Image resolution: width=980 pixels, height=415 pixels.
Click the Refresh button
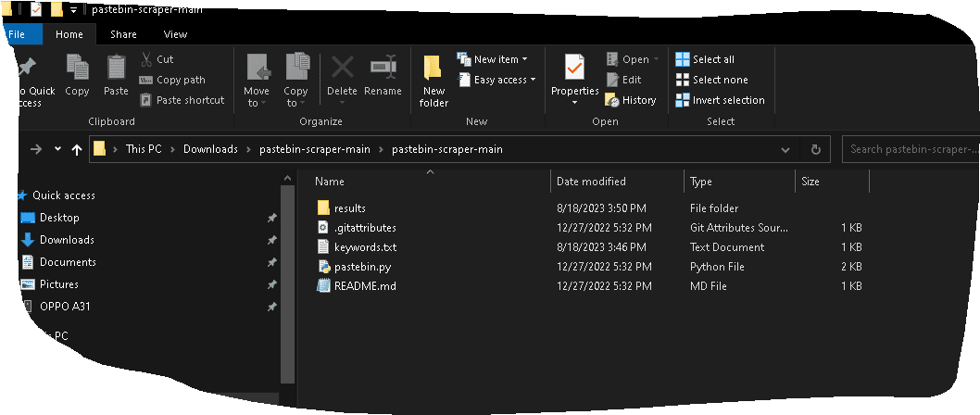pyautogui.click(x=816, y=149)
